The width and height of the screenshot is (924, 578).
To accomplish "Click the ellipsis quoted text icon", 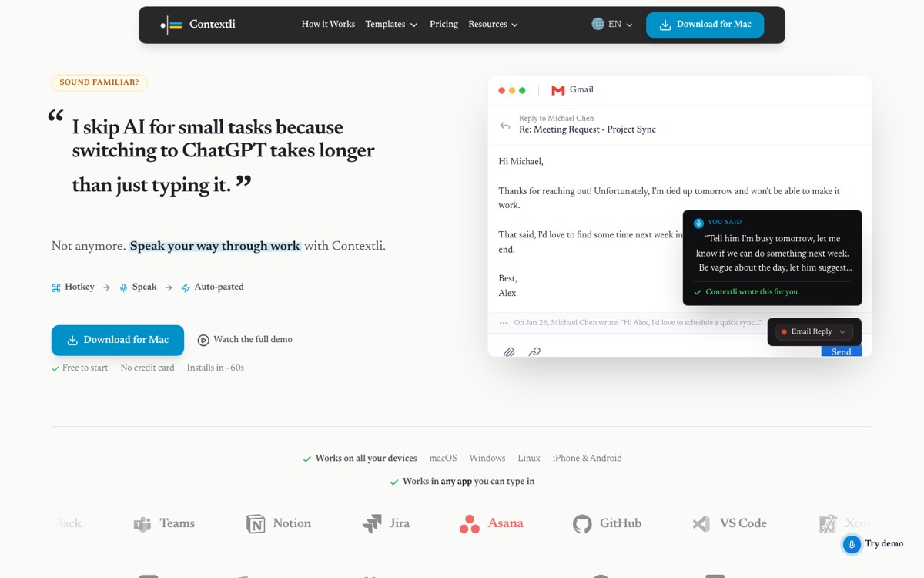I will coord(504,323).
